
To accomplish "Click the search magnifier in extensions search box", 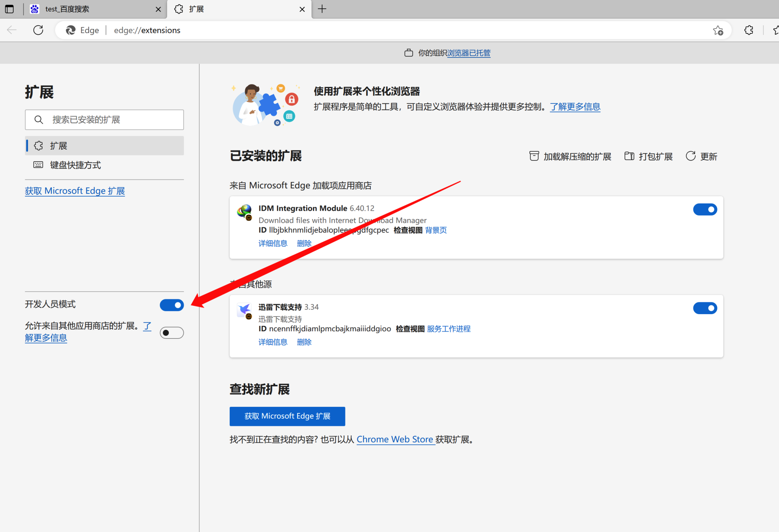I will 39,119.
